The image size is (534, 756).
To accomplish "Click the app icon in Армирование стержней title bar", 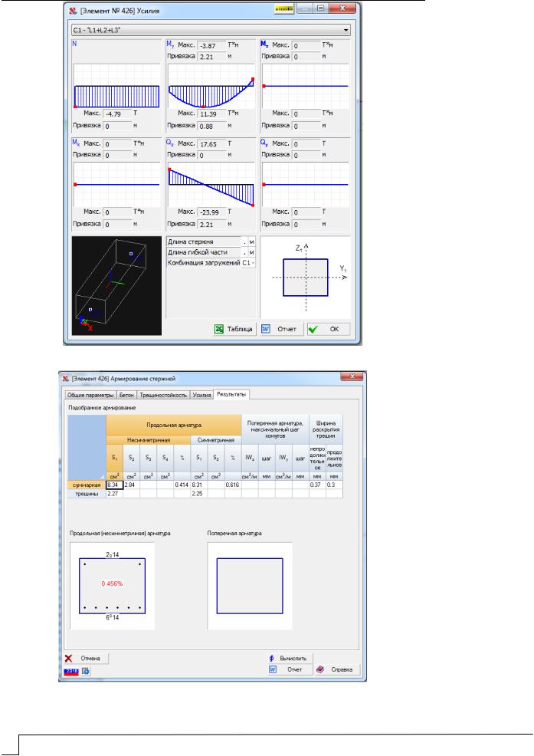I will [66, 379].
